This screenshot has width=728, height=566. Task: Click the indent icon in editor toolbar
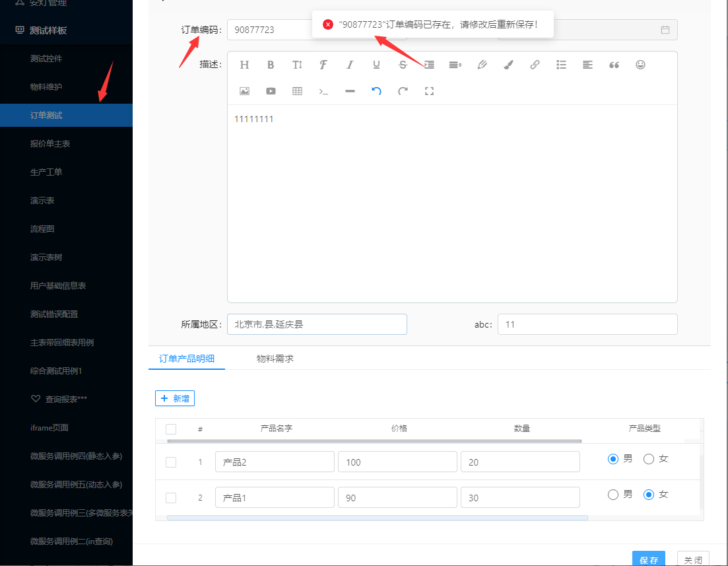point(429,65)
